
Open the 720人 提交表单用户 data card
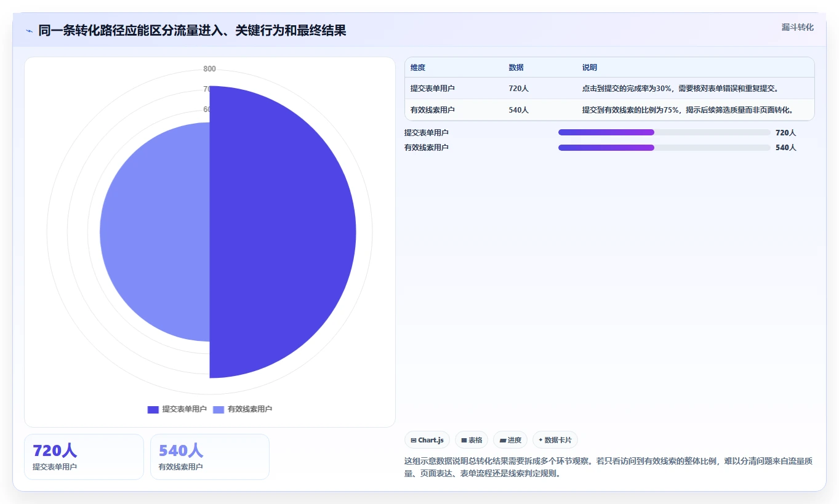(x=84, y=457)
